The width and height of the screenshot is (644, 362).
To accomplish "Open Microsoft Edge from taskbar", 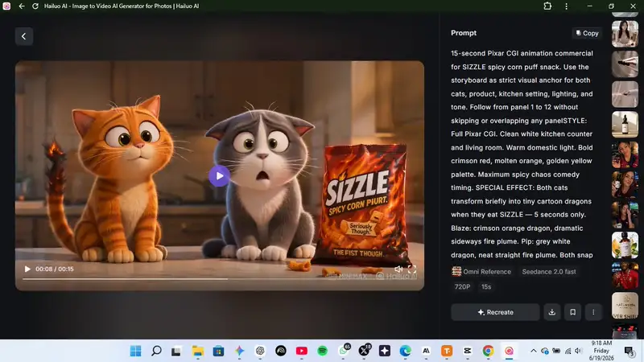I will (x=406, y=351).
